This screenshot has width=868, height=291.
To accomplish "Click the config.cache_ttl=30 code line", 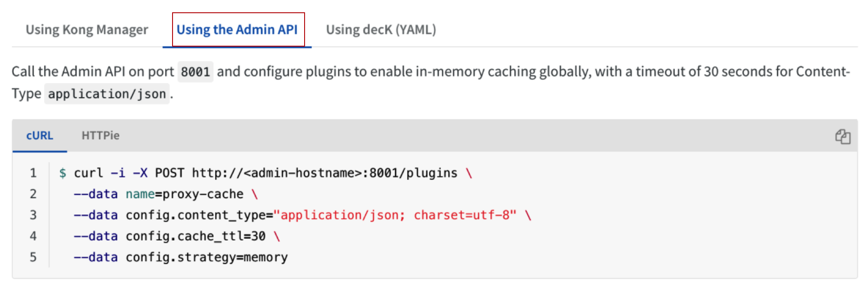I will (177, 236).
